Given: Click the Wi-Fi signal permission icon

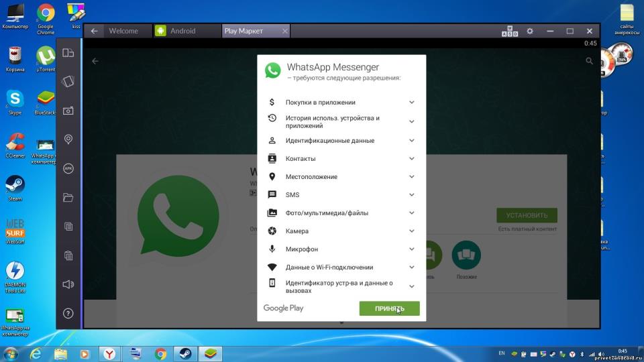Looking at the screenshot, I should [x=272, y=267].
